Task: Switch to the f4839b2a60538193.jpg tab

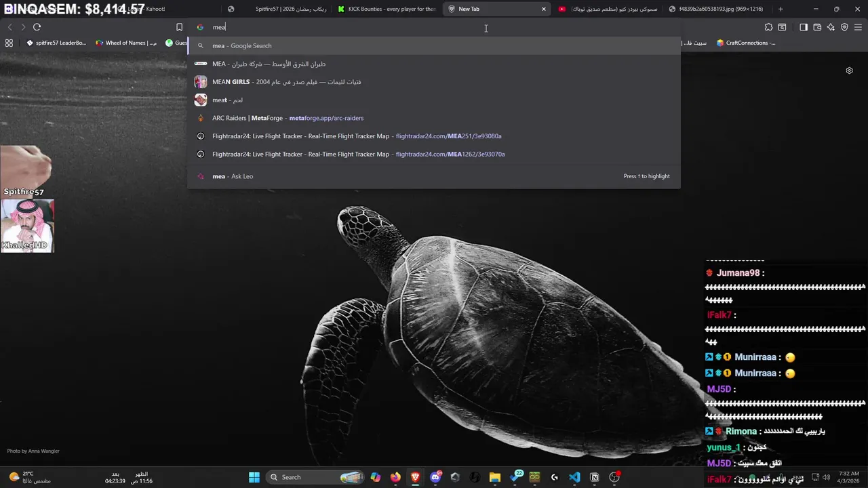Action: point(717,9)
